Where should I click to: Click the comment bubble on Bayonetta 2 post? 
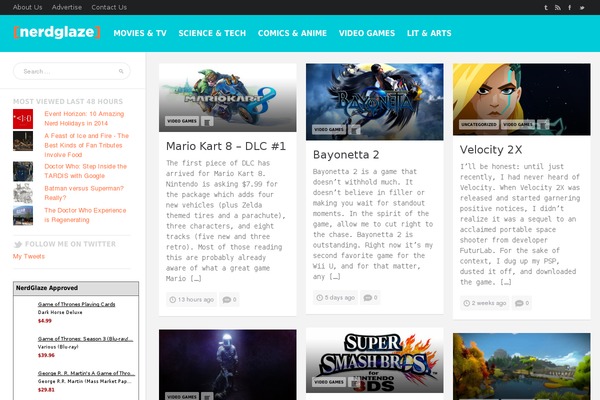(x=368, y=297)
